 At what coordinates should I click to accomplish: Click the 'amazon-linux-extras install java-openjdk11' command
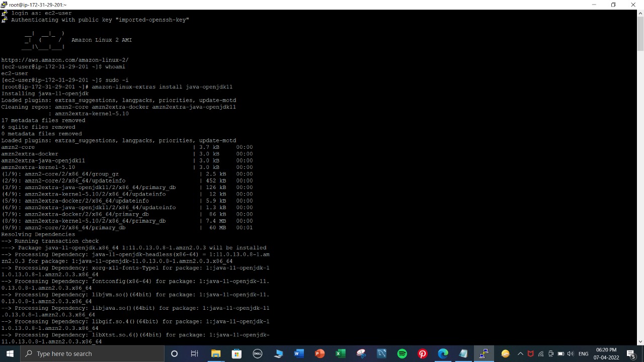coord(162,86)
